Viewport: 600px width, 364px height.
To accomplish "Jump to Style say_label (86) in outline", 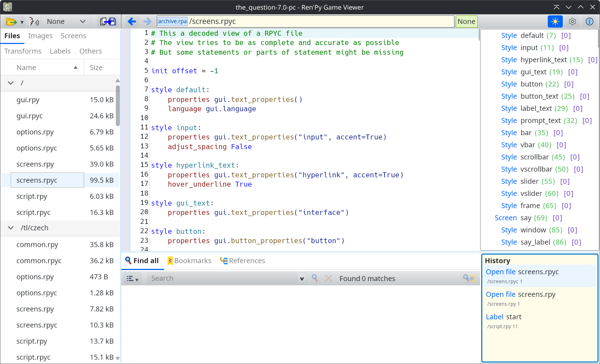I will [x=541, y=242].
